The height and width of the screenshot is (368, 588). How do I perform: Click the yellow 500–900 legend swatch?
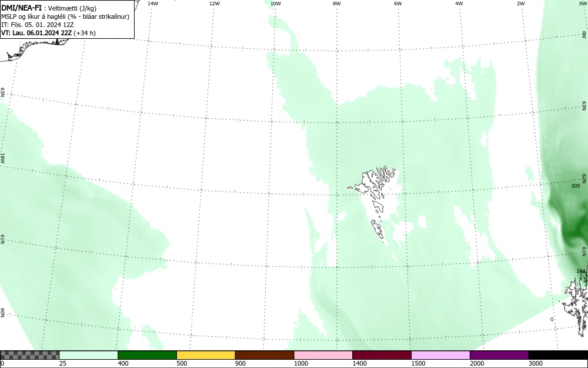tap(206, 355)
